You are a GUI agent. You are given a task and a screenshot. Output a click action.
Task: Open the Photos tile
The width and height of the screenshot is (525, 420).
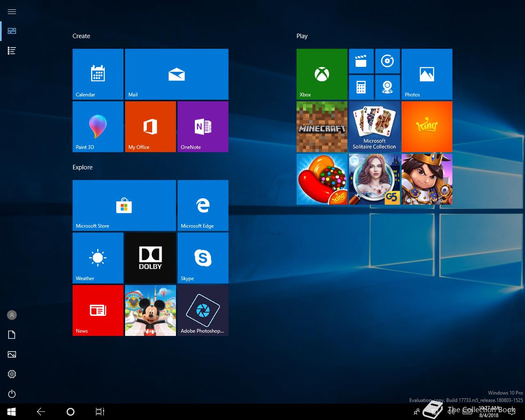coord(427,74)
